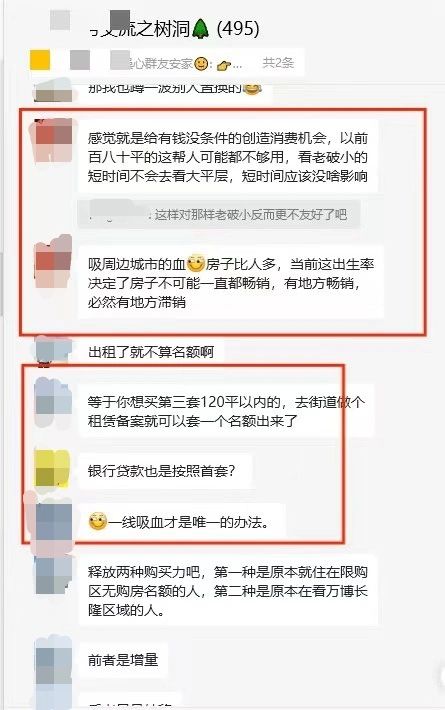Click the blue-gray avatar beside '等于你想买第三套' message

pyautogui.click(x=53, y=404)
